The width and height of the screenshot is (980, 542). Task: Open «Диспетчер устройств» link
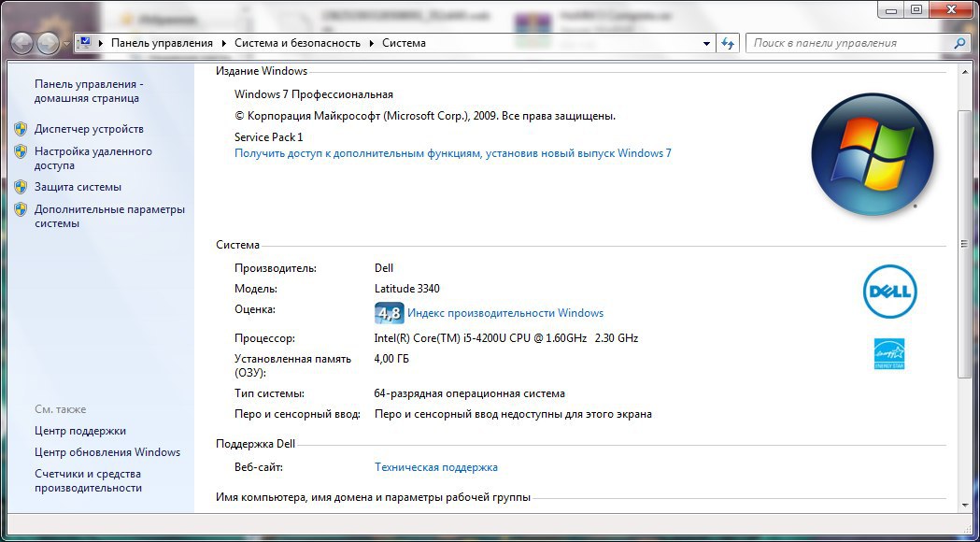89,129
